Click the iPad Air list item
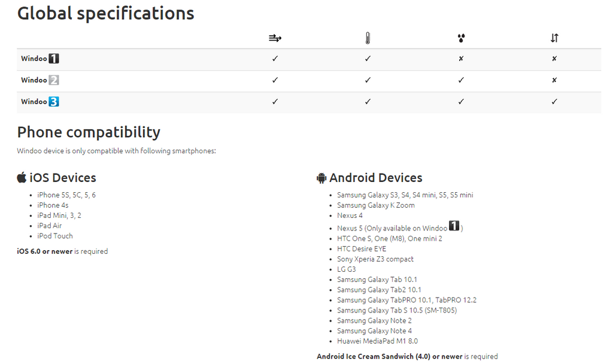 pyautogui.click(x=49, y=226)
